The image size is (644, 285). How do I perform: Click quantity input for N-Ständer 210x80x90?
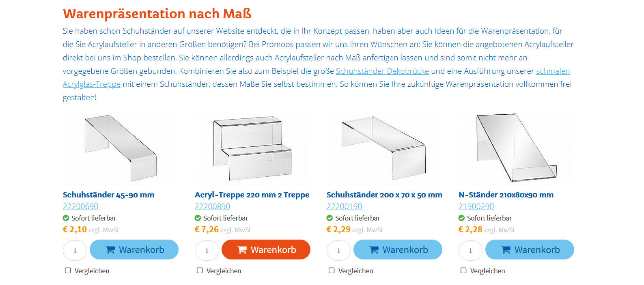pyautogui.click(x=471, y=251)
